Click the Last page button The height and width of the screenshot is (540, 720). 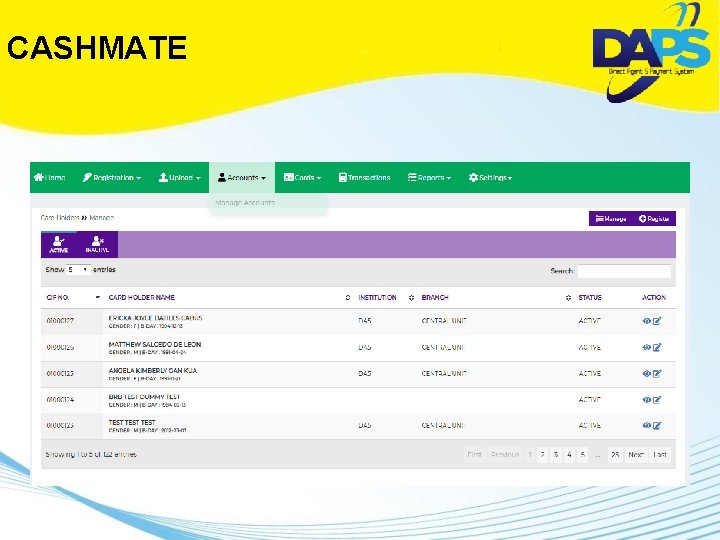(660, 455)
